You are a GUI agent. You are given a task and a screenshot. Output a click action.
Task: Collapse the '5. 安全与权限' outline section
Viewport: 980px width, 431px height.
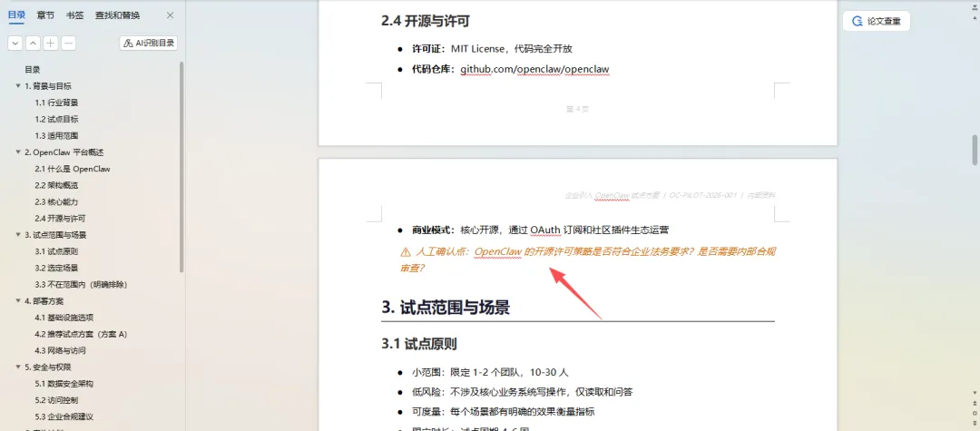pos(18,367)
